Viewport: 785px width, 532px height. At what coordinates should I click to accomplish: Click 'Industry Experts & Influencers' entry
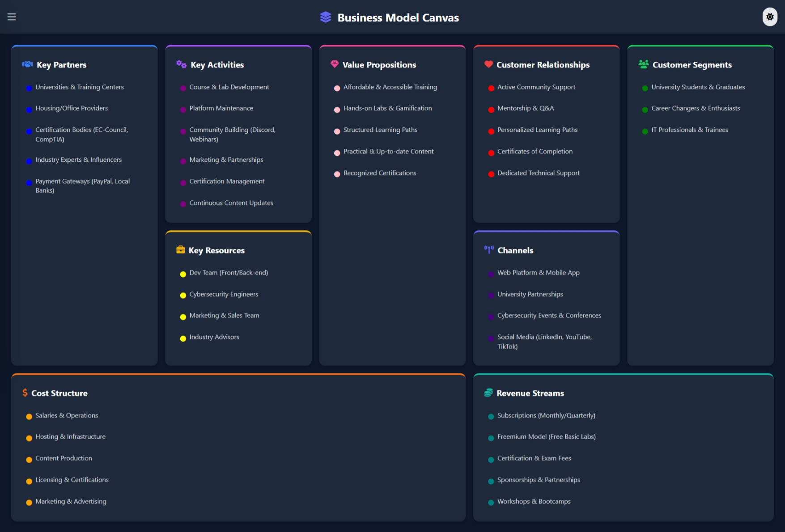(x=78, y=160)
